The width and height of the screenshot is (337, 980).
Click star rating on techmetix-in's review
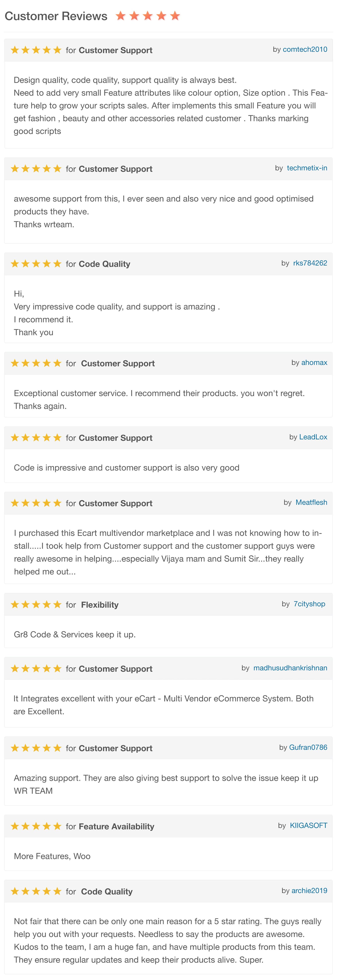click(x=36, y=169)
